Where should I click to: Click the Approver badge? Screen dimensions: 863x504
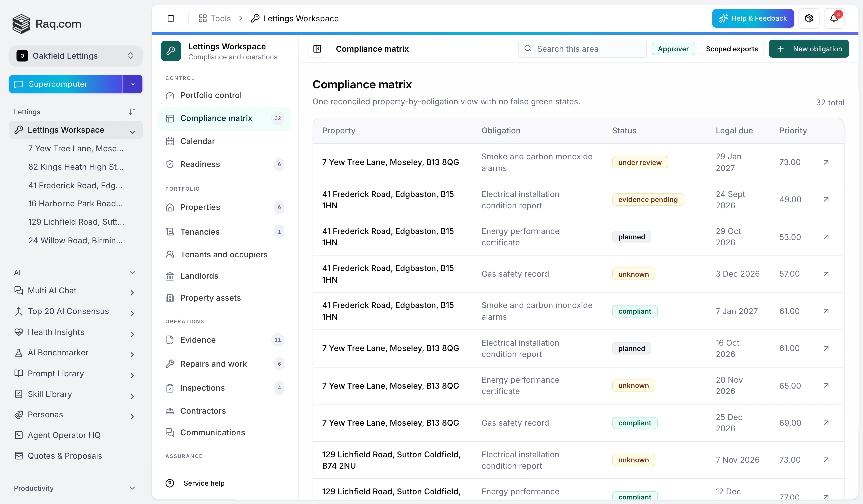coord(673,49)
